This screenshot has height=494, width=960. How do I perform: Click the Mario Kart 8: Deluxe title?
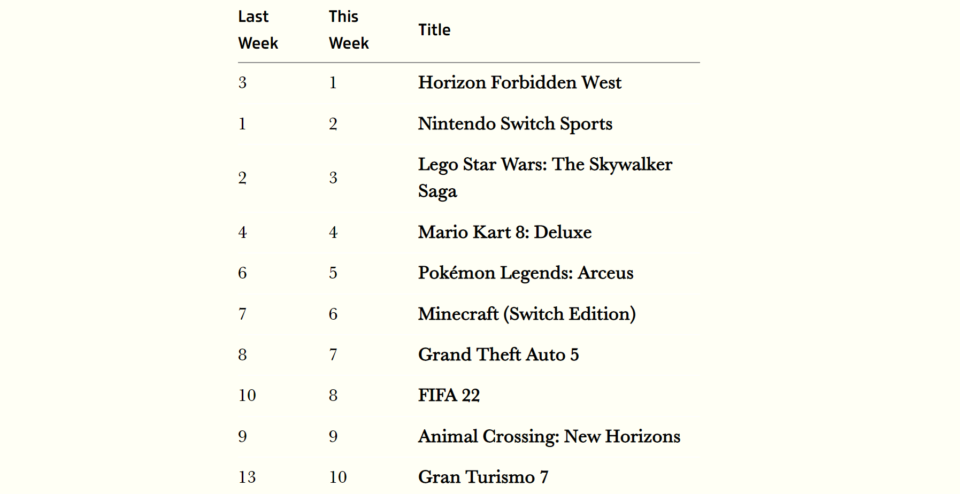point(504,233)
